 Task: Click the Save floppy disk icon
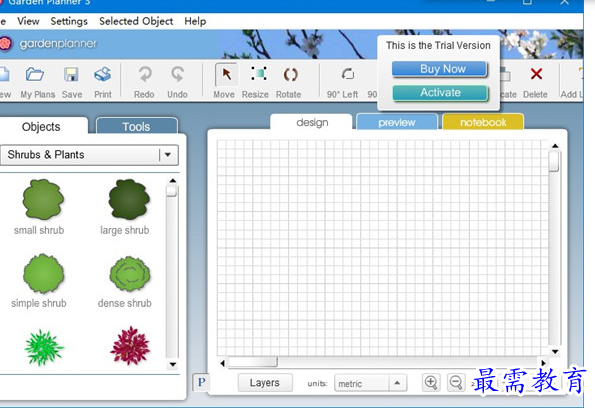pos(71,74)
